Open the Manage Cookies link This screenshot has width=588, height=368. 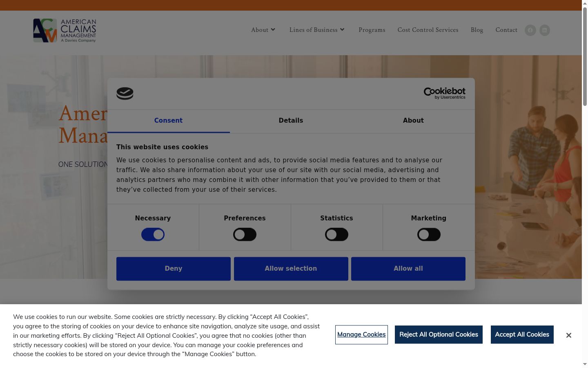(361, 334)
